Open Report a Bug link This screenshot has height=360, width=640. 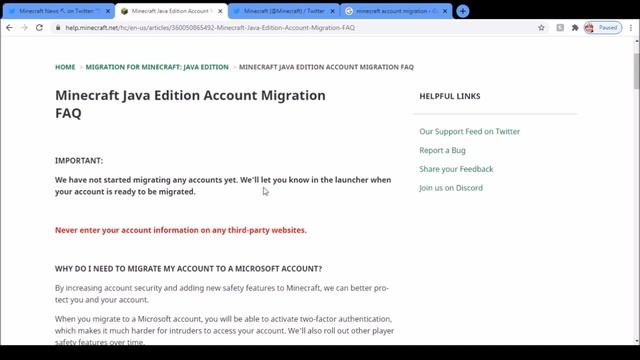click(x=442, y=150)
